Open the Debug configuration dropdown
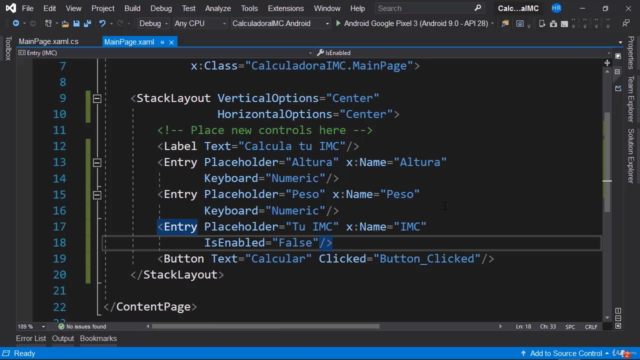640x360 pixels. click(x=153, y=24)
